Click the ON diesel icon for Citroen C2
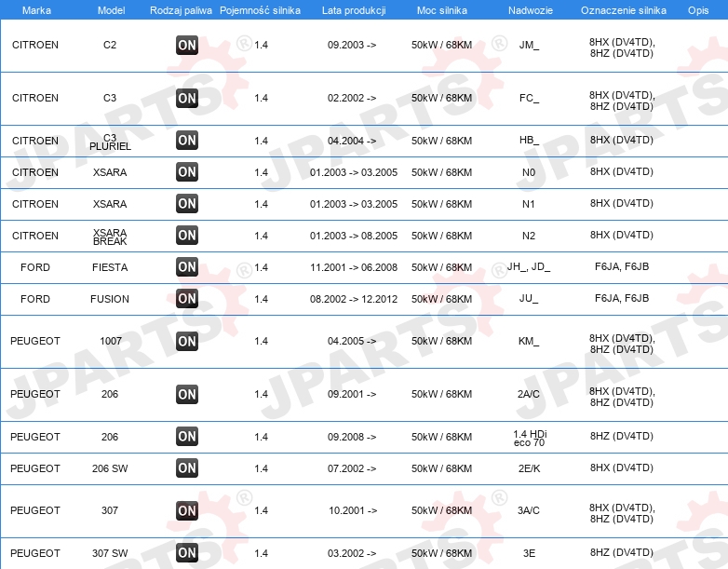 click(187, 45)
